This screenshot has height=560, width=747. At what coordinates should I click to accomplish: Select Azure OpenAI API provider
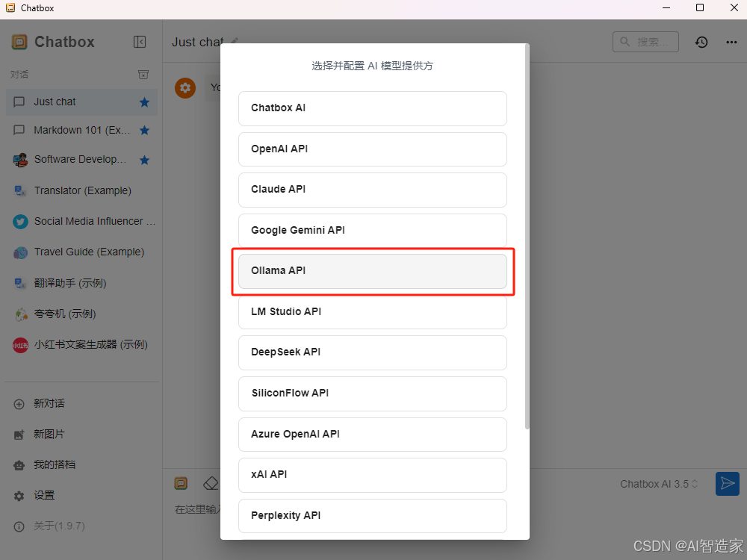pos(373,435)
